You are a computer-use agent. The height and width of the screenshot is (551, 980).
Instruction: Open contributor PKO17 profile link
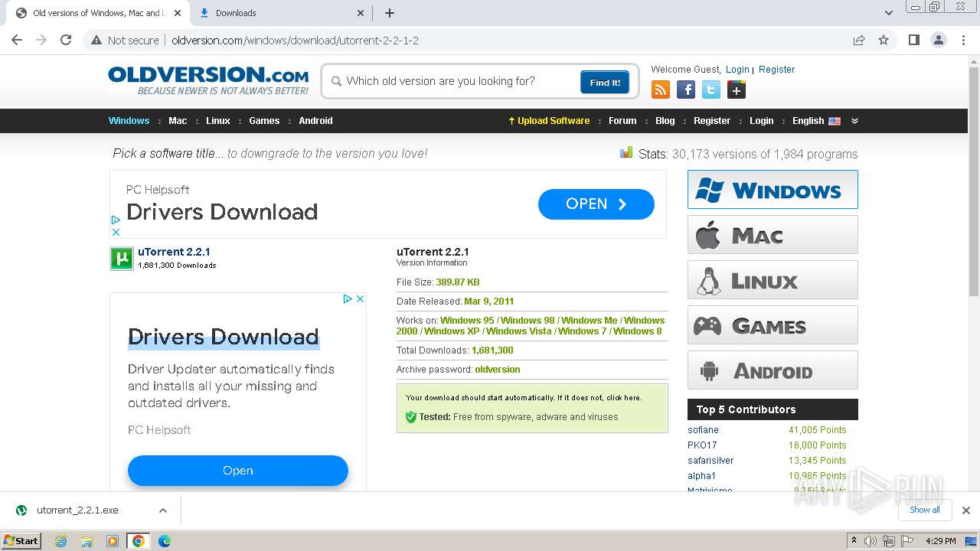pyautogui.click(x=702, y=445)
